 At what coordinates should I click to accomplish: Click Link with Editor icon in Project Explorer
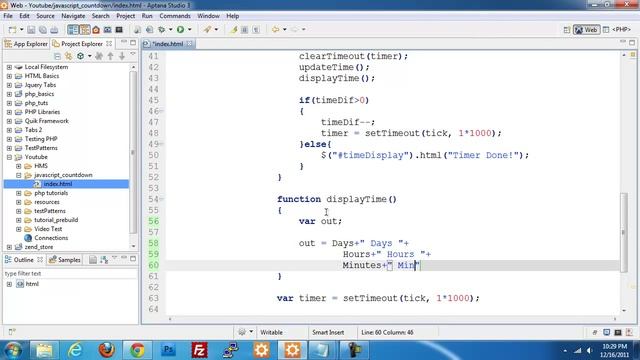[x=68, y=56]
